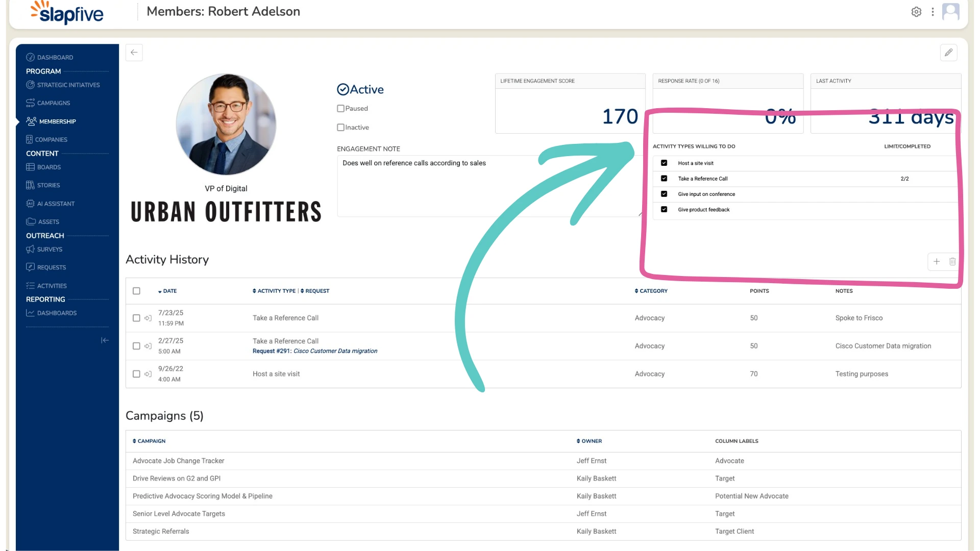The image size is (980, 551).
Task: Uncheck Give input on conference
Action: (664, 194)
